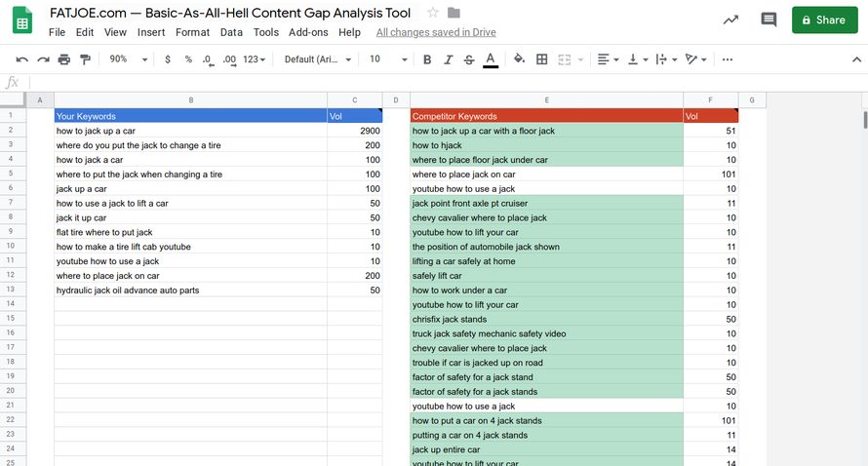Click the Undo icon

click(22, 59)
